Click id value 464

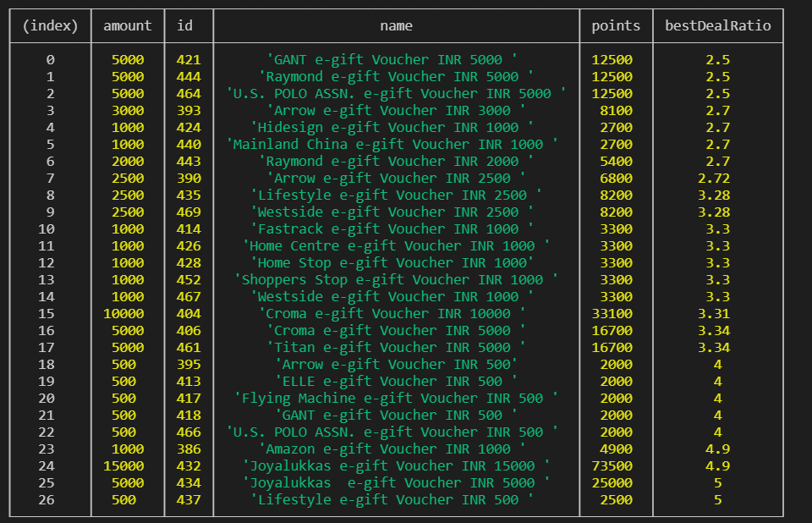[x=189, y=94]
